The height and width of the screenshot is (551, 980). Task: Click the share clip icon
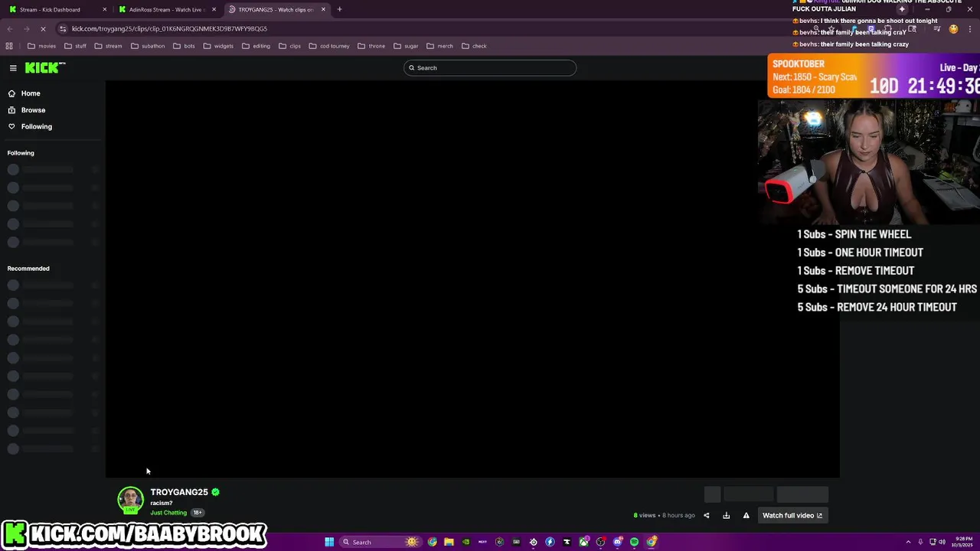click(707, 516)
